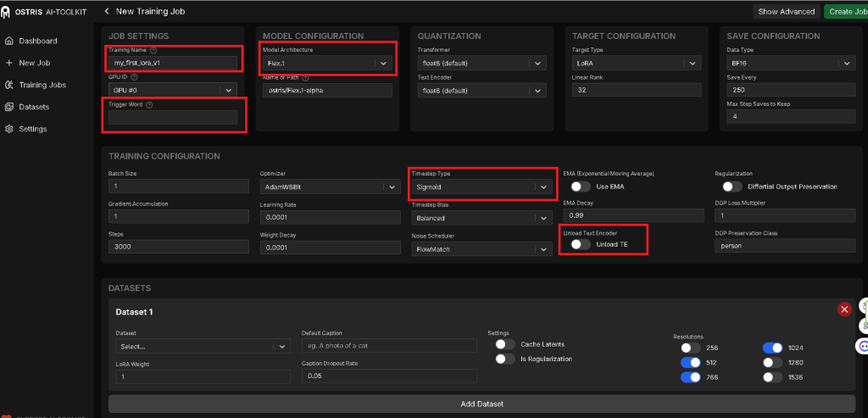This screenshot has width=868, height=418.
Task: Navigate to Dashboard in sidebar
Action: (x=37, y=41)
